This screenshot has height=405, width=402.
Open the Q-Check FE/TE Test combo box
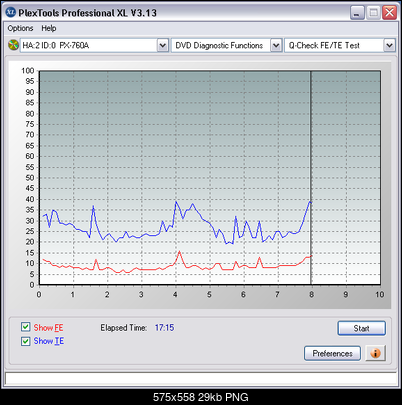pyautogui.click(x=340, y=45)
